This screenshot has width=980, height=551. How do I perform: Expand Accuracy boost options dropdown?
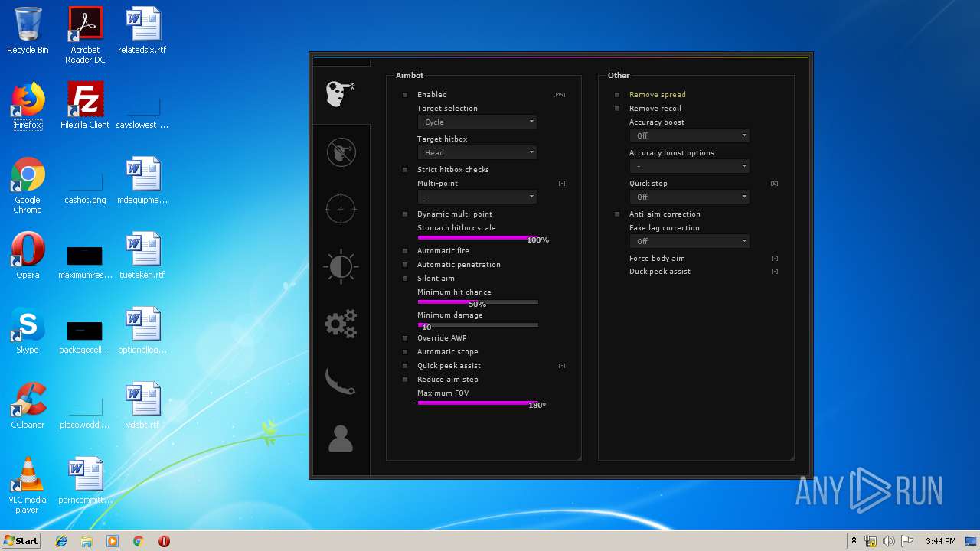click(689, 166)
